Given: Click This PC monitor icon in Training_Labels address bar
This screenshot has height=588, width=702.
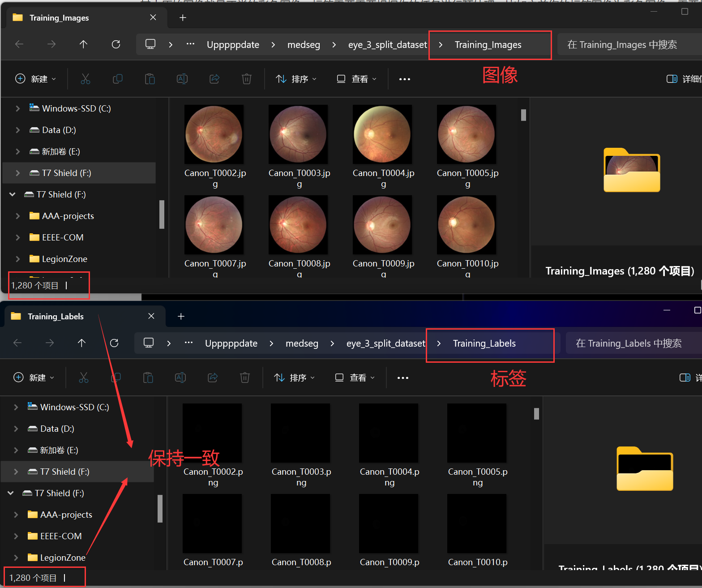Looking at the screenshot, I should [149, 343].
